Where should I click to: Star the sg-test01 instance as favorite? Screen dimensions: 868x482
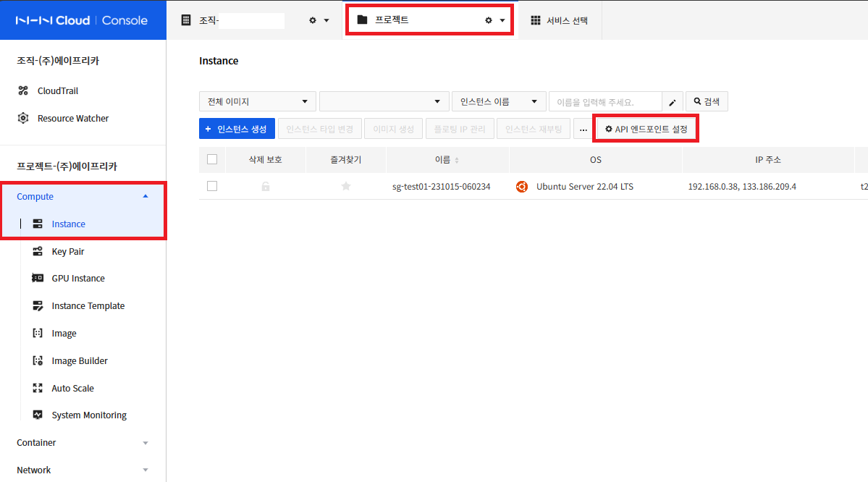[345, 186]
